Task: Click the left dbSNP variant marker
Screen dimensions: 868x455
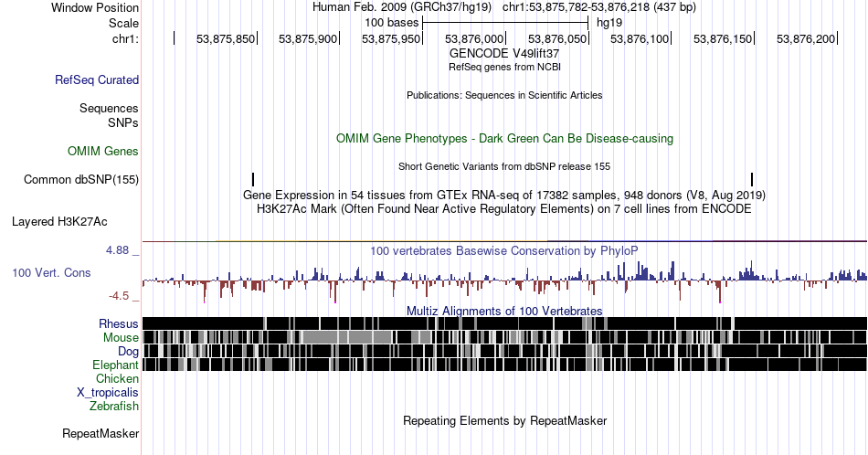Action: tap(253, 179)
